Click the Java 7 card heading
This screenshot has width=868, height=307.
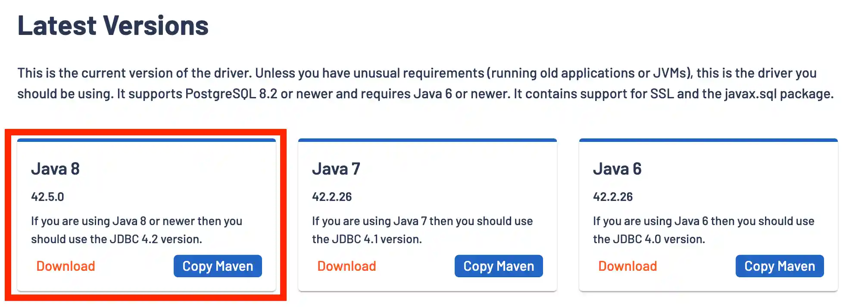coord(336,169)
